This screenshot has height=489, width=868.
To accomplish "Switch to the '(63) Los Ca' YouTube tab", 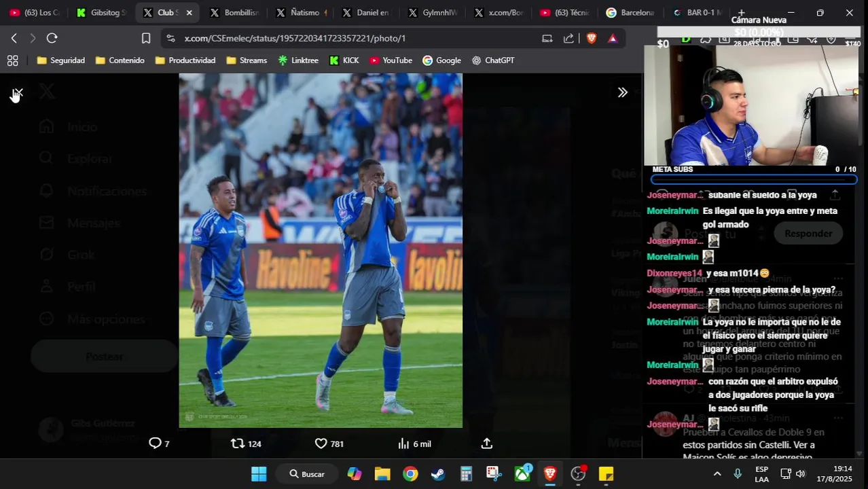I will [35, 12].
